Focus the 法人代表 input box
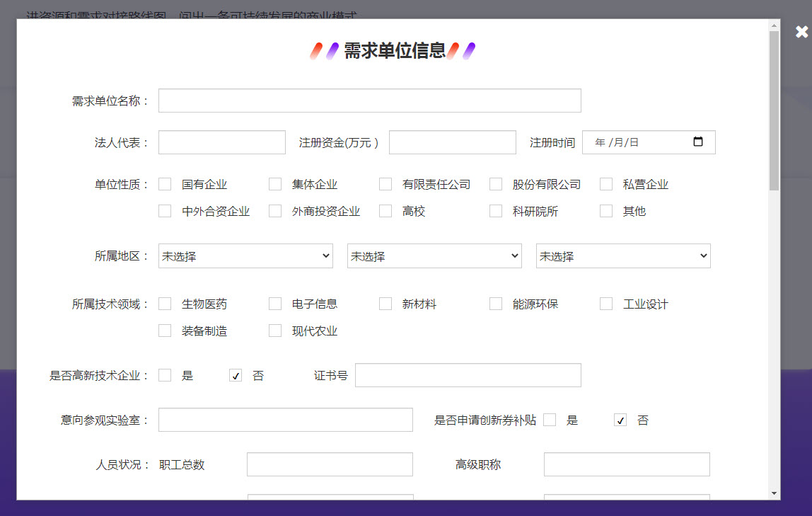Screen dimensions: 812x516 [221, 142]
